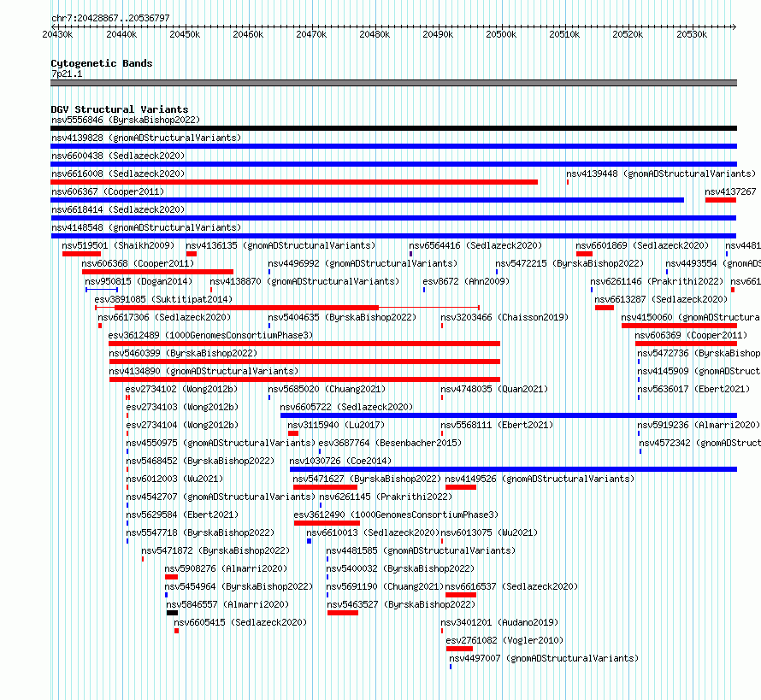Click the nsv5404635 (ByrskaBishop2022) label
761x700 pixels.
coord(342,317)
